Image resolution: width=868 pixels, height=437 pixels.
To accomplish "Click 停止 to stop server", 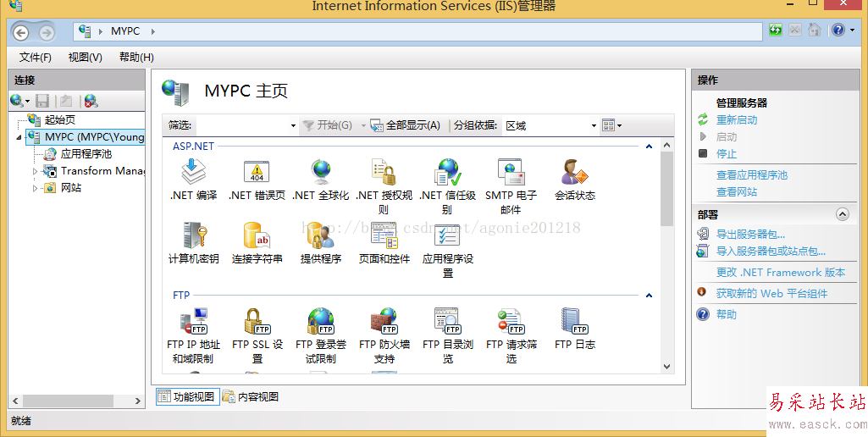I will coord(727,153).
